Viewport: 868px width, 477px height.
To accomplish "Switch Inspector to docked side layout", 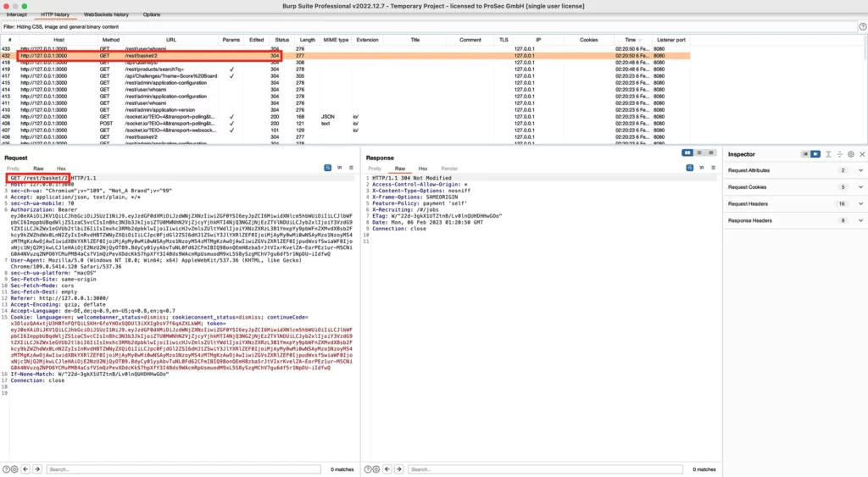I will click(x=815, y=154).
